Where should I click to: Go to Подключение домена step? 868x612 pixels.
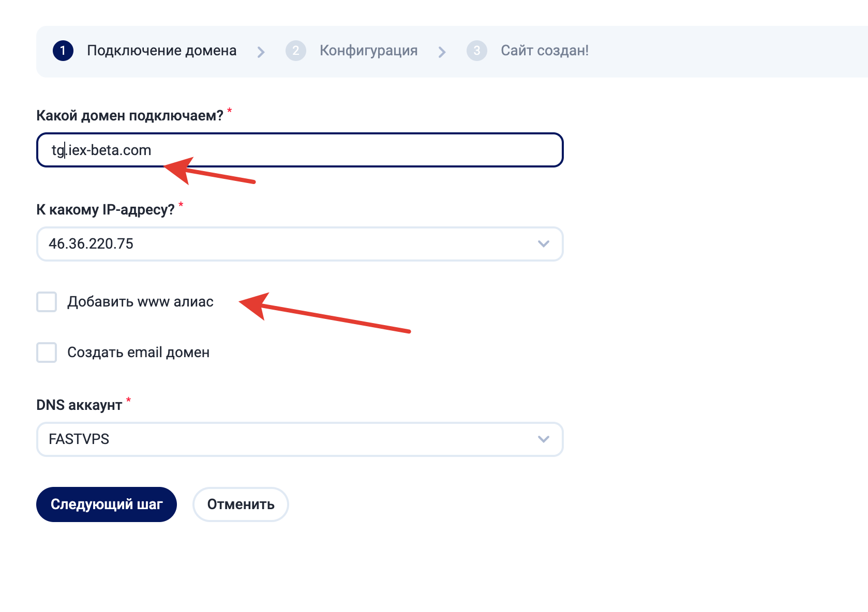pos(161,51)
